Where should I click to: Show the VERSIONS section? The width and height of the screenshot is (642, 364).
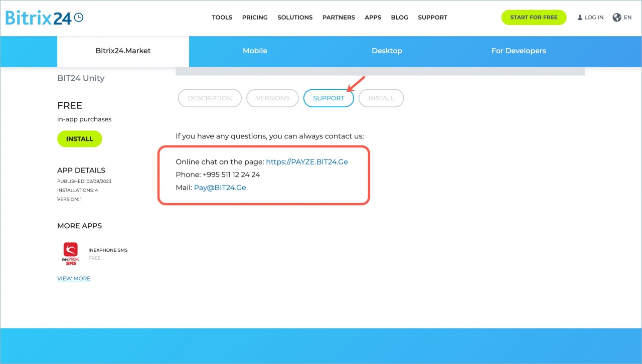coord(272,98)
